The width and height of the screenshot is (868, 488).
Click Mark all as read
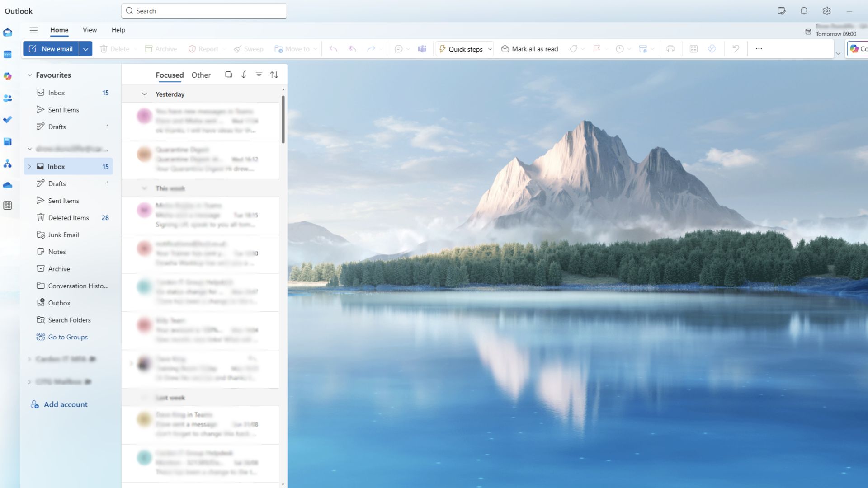click(x=529, y=49)
